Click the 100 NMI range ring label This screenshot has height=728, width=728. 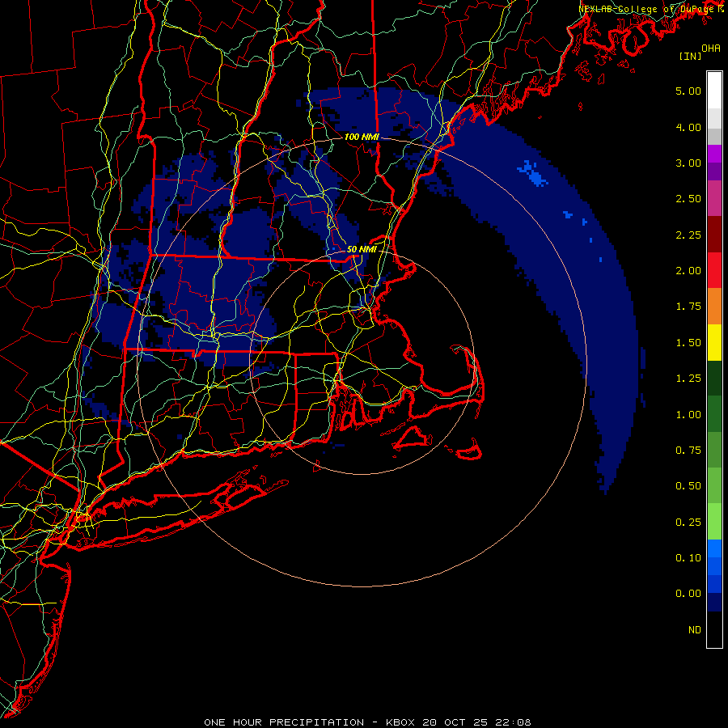pos(362,137)
